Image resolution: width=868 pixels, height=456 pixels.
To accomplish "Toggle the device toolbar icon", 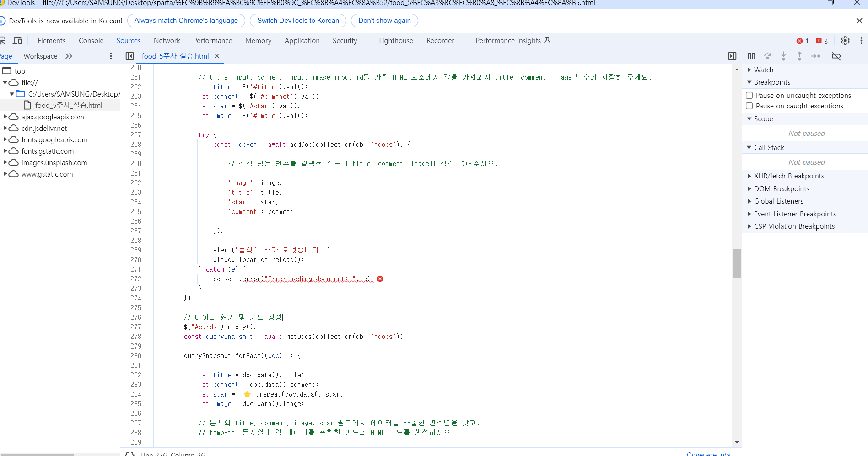I will point(17,41).
